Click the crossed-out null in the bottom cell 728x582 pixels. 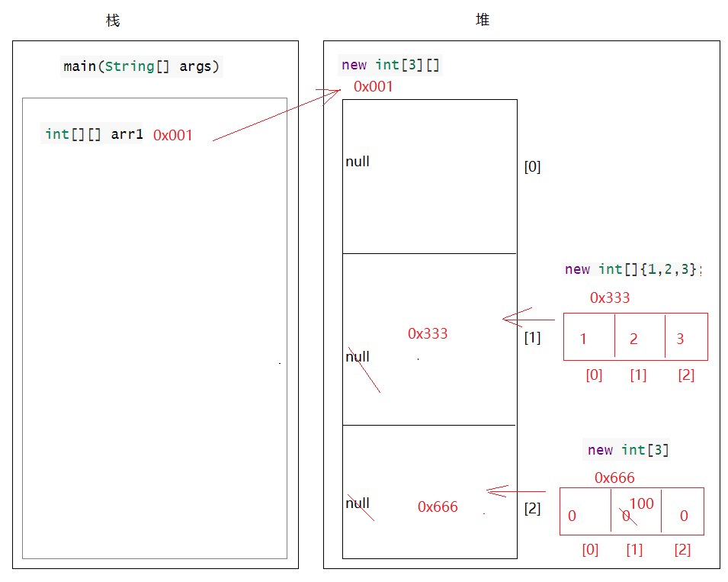tap(358, 503)
